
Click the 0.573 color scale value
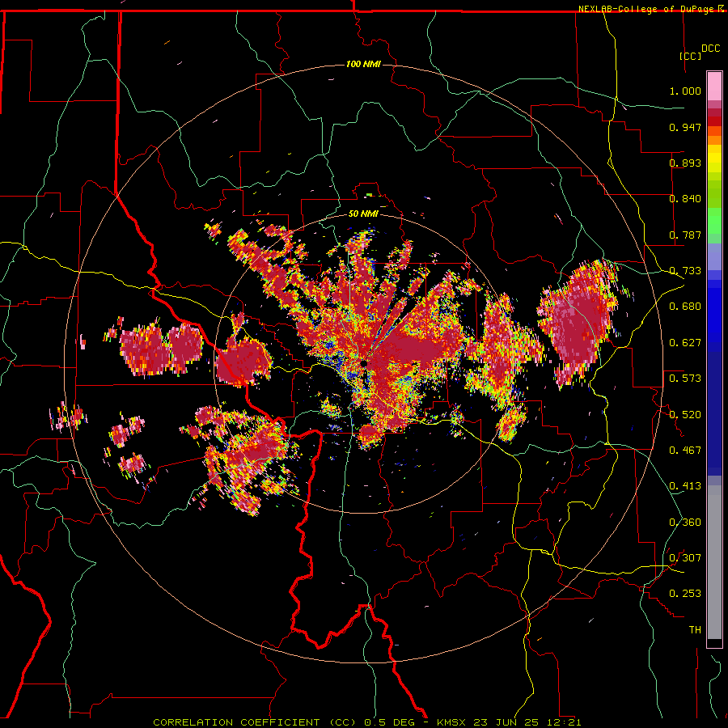[685, 379]
